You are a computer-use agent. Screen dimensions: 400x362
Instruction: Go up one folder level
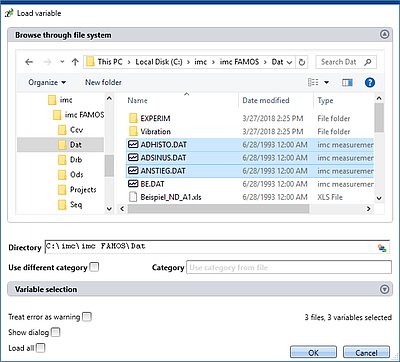click(x=75, y=62)
